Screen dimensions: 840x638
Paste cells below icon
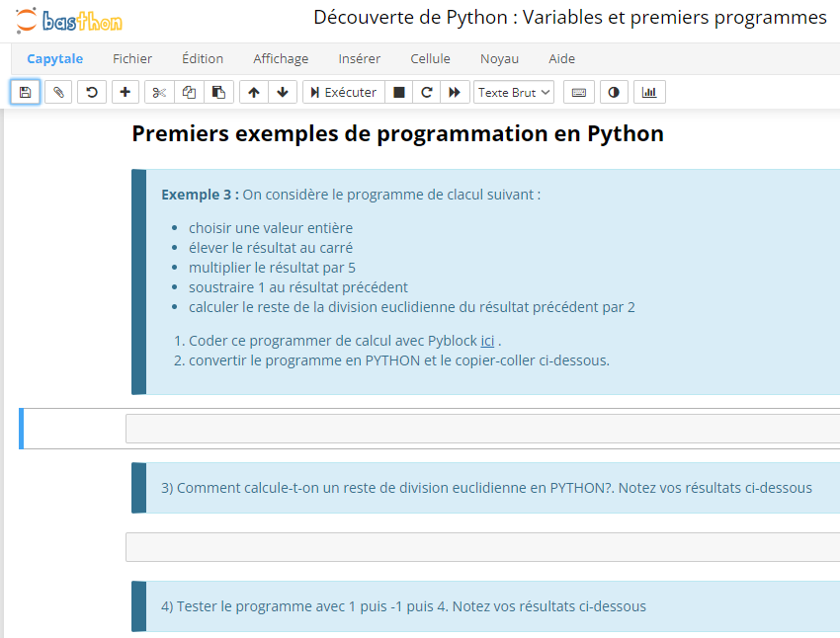218,92
